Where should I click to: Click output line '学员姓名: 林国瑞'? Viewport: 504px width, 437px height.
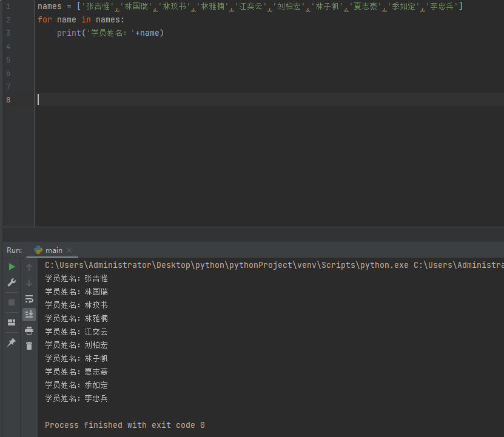point(76,292)
